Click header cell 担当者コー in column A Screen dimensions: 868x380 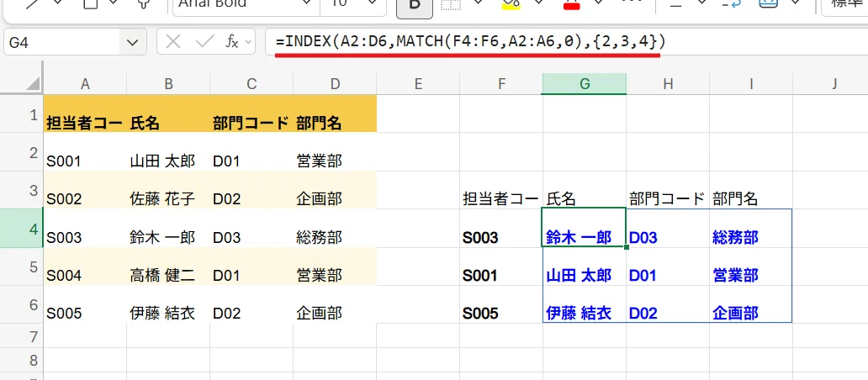tap(85, 114)
